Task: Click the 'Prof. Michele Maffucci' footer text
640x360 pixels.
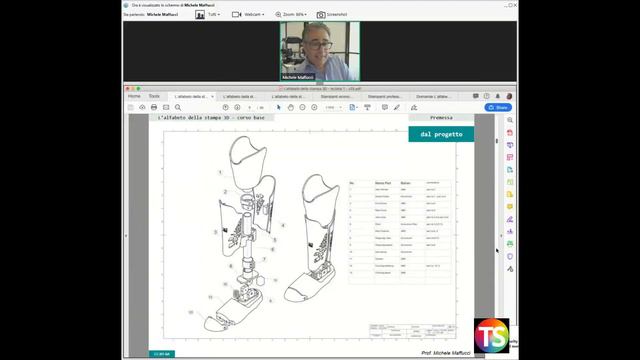Action: coord(446,353)
